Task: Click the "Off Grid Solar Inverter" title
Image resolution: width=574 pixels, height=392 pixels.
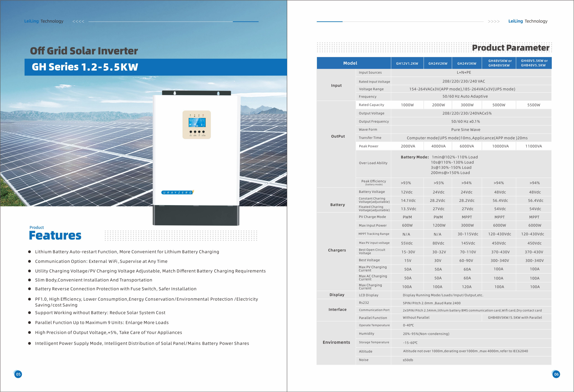Action: [84, 51]
